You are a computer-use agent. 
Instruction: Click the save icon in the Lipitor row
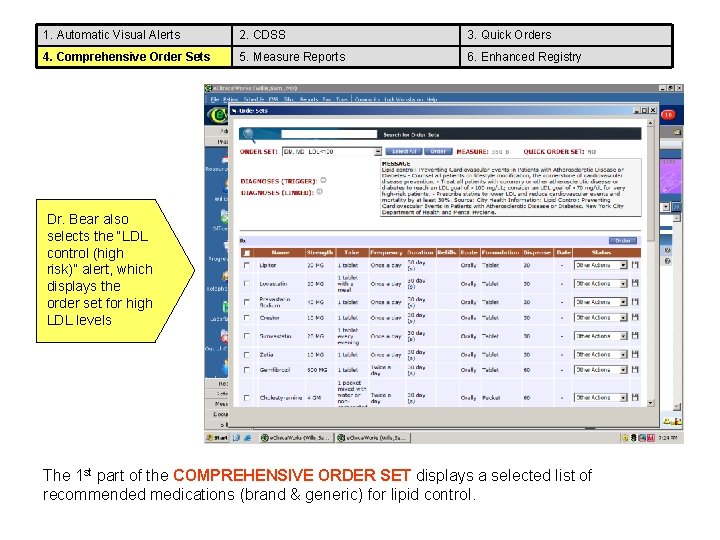[x=635, y=265]
